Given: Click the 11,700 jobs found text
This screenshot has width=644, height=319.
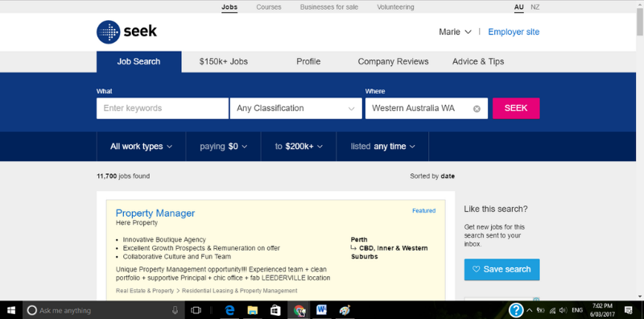Looking at the screenshot, I should 123,176.
